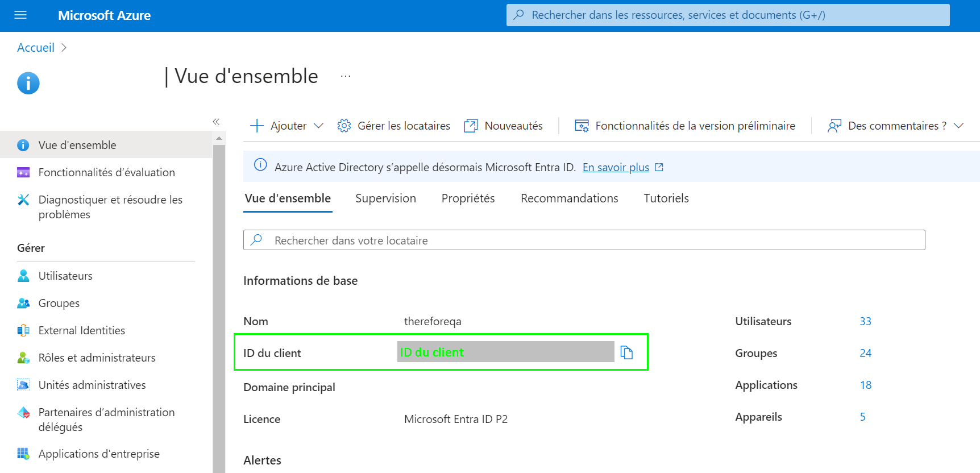Click the Microsoft Azure home title
Viewport: 980px width, 473px height.
pyautogui.click(x=104, y=15)
